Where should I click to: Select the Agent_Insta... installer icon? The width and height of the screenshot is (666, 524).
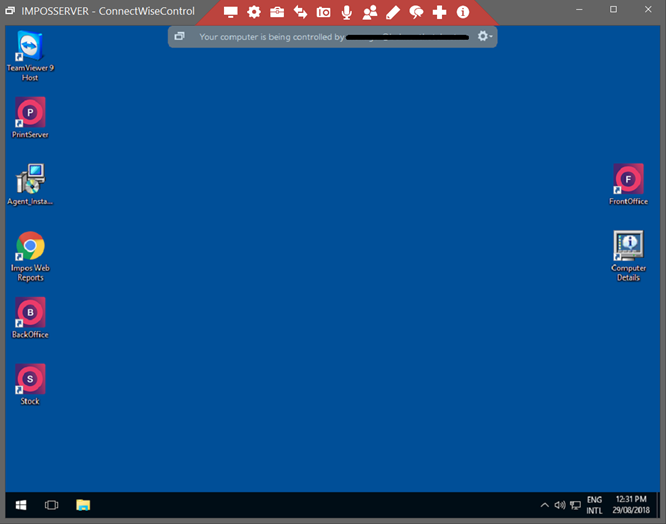(30, 184)
